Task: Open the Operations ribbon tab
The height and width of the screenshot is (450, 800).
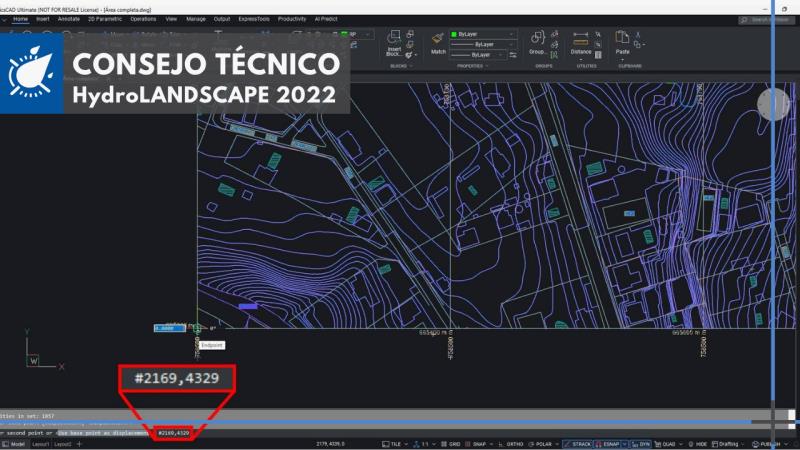Action: click(x=143, y=19)
